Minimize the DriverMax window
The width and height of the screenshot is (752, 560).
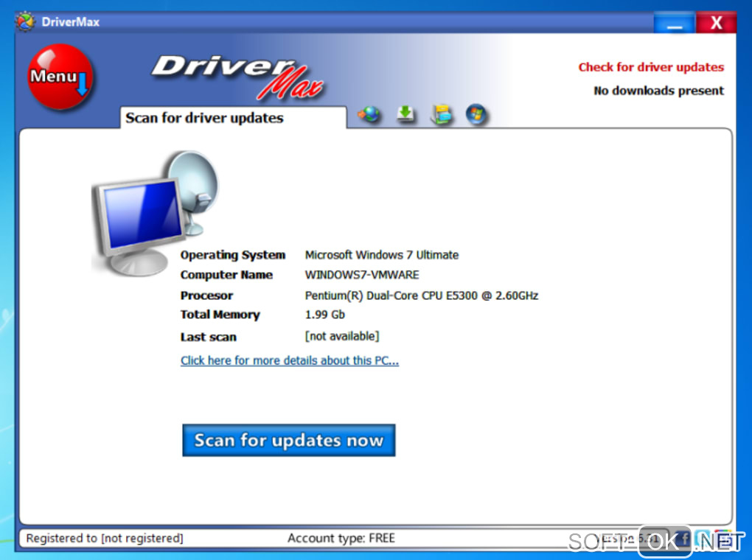pyautogui.click(x=674, y=23)
